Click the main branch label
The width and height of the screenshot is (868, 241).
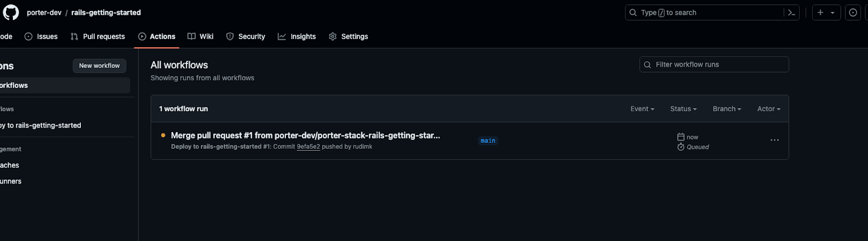(488, 141)
